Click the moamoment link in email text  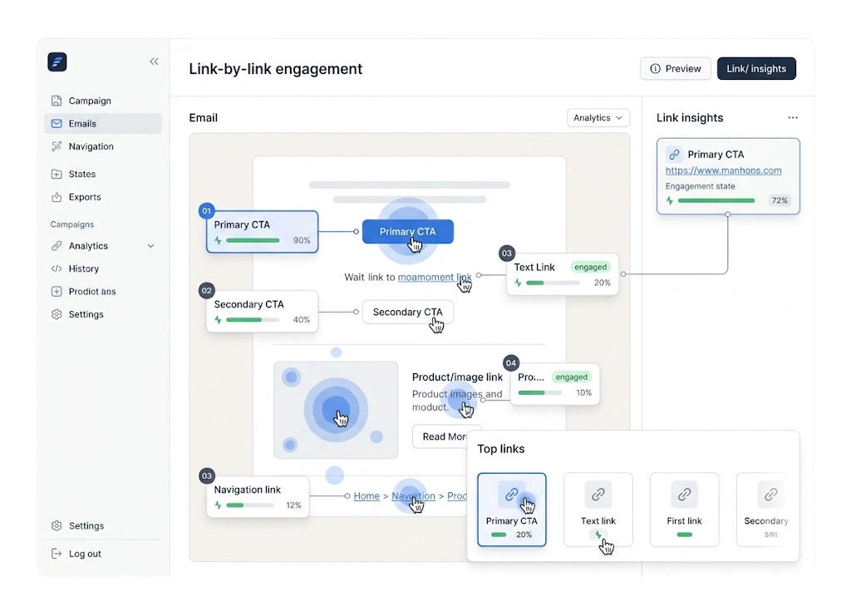(435, 278)
